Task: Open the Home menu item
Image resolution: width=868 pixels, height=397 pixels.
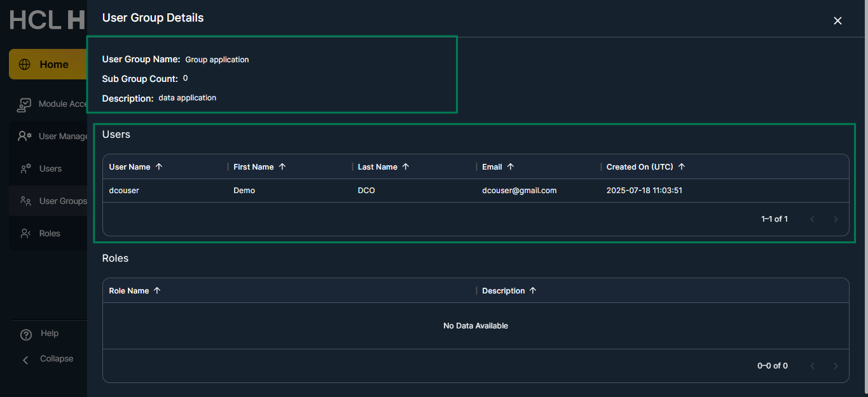Action: [48, 64]
